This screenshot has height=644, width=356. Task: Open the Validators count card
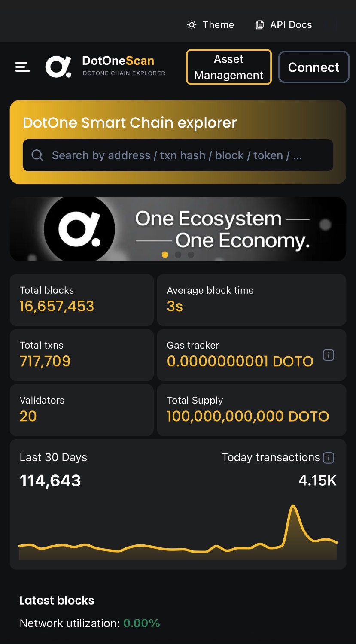click(82, 410)
